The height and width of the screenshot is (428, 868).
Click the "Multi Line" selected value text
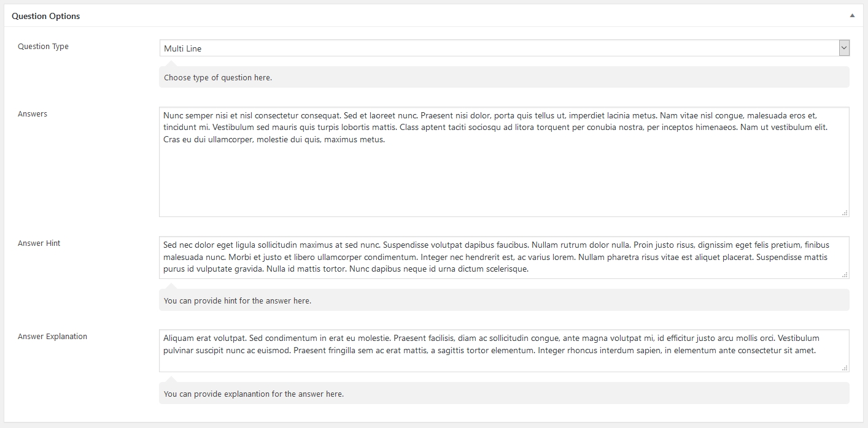(x=183, y=49)
